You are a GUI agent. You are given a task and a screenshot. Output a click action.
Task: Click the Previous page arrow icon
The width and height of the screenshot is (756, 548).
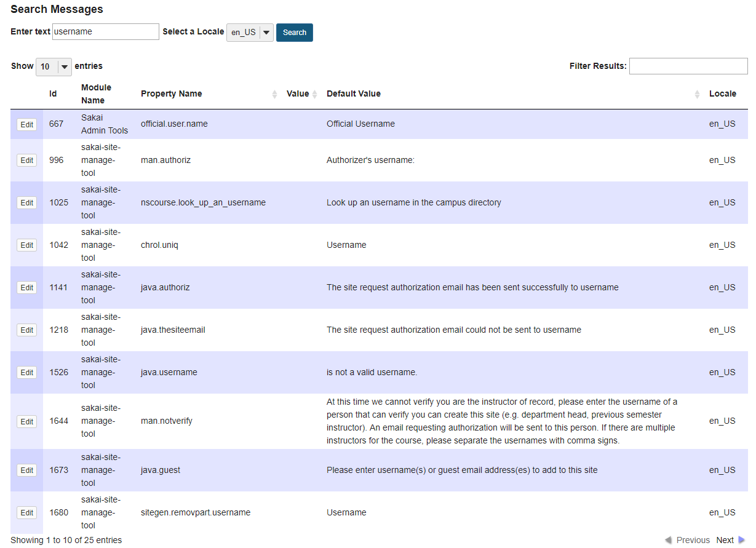click(x=669, y=540)
